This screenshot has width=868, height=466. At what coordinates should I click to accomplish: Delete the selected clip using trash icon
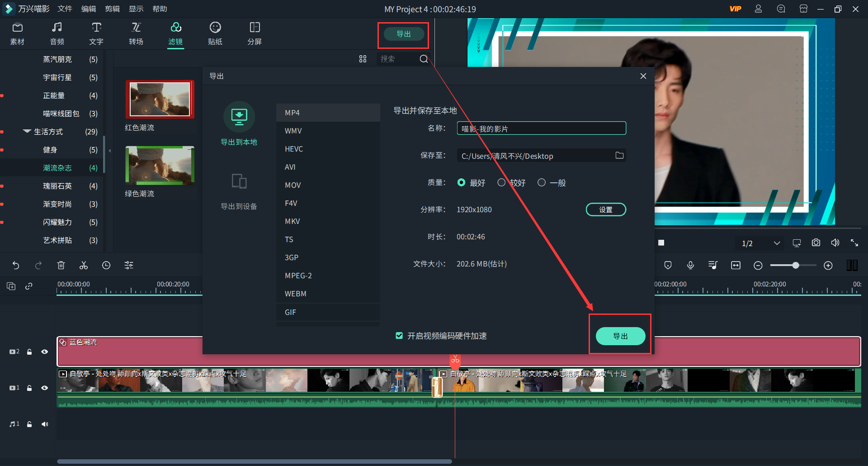[x=61, y=265]
